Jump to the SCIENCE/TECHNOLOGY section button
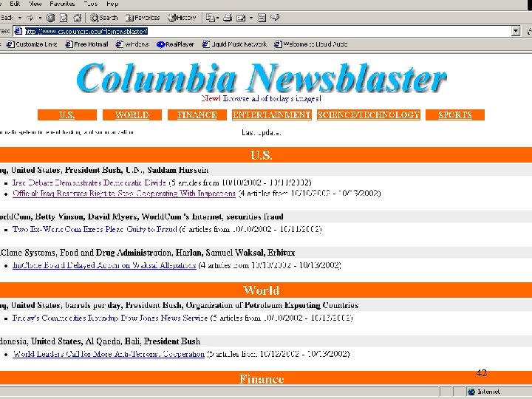This screenshot has width=532, height=399. pos(369,115)
